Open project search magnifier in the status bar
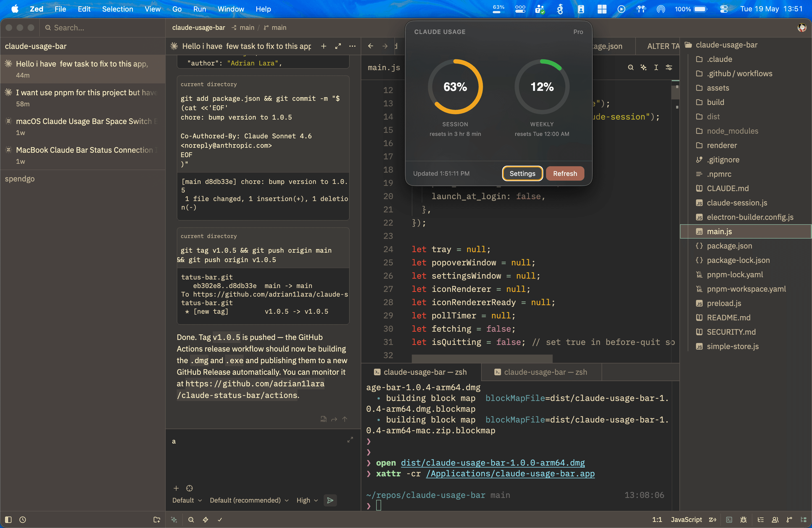Image resolution: width=812 pixels, height=528 pixels. [191, 519]
